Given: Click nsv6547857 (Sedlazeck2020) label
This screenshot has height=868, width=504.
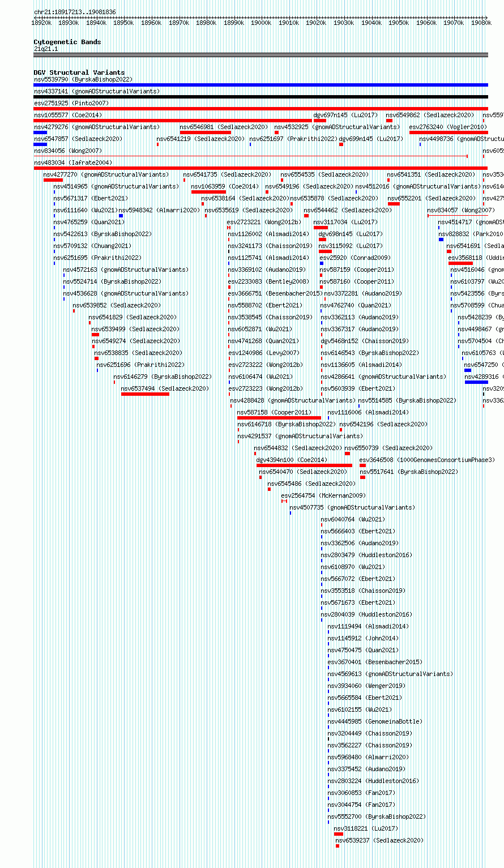Looking at the screenshot, I should coord(78,139).
